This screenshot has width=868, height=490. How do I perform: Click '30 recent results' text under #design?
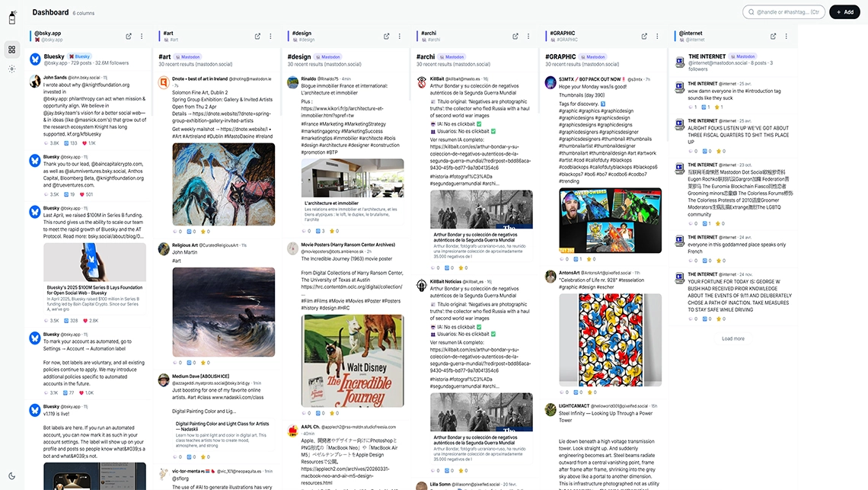click(324, 64)
